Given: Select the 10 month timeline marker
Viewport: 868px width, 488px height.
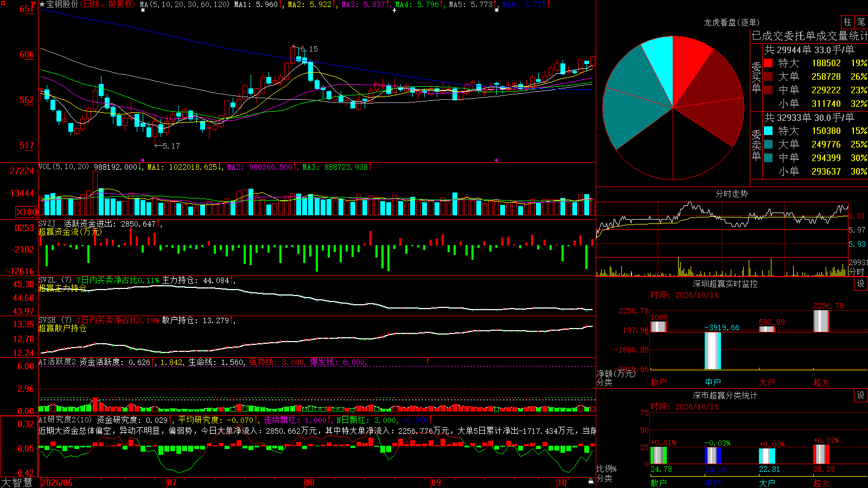Looking at the screenshot, I should (562, 483).
